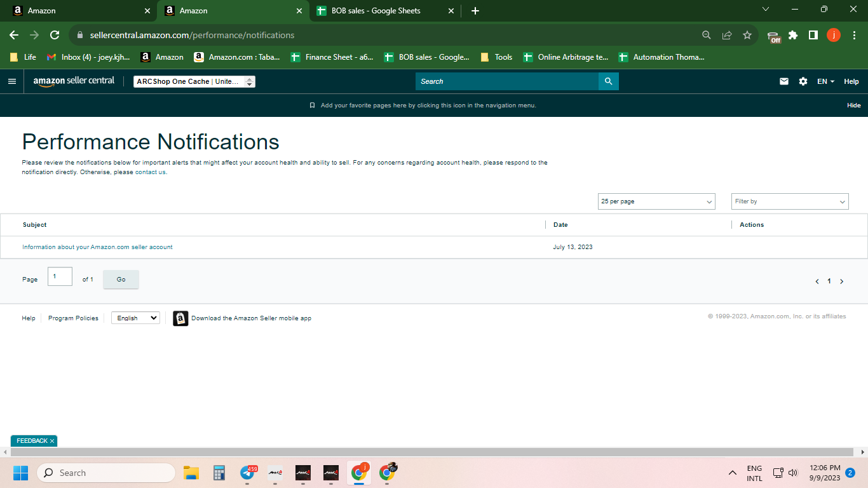This screenshot has height=488, width=868.
Task: Open Telegram from the taskbar
Action: (x=247, y=473)
